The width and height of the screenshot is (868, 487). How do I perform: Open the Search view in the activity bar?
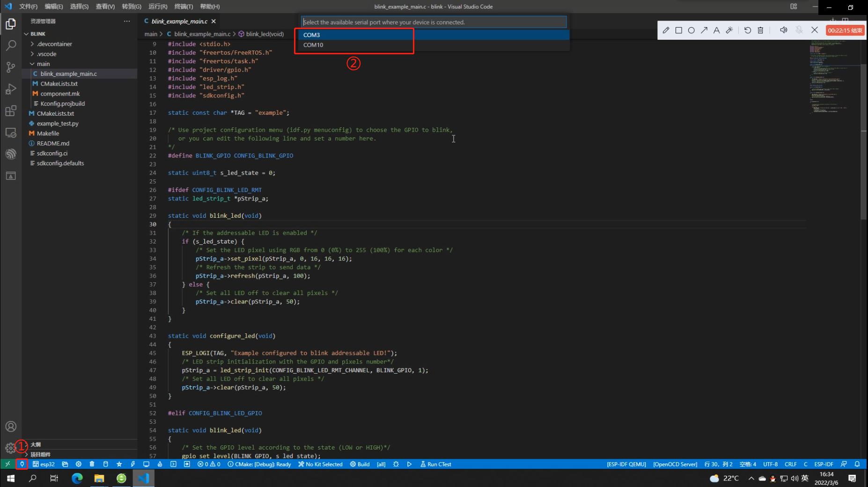[11, 45]
